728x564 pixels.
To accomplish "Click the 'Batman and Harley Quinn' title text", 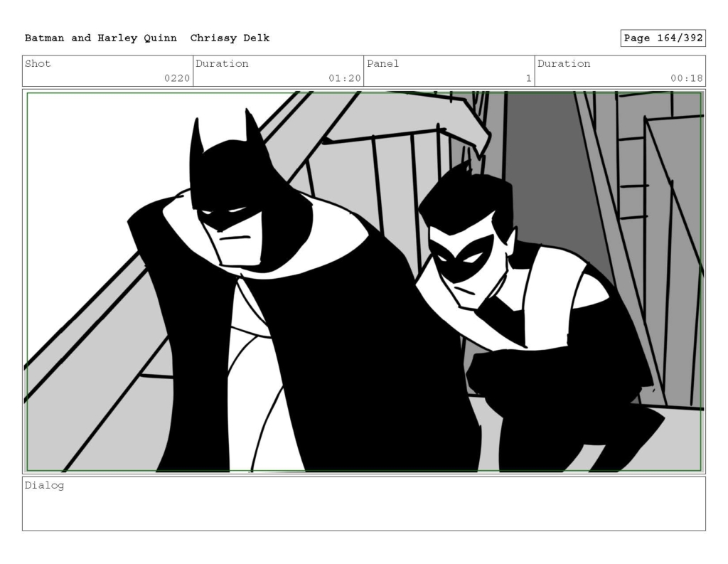I will pos(101,38).
